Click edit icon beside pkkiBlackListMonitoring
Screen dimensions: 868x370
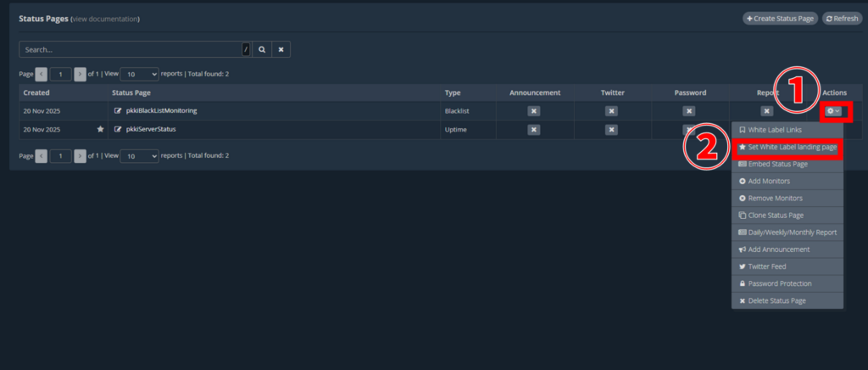pyautogui.click(x=118, y=111)
